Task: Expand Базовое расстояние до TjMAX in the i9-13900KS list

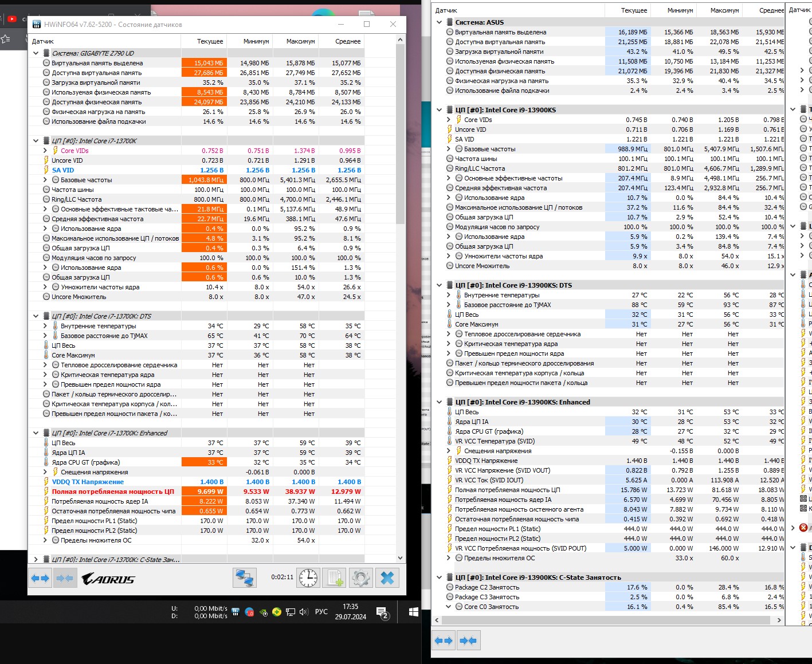Action: [x=449, y=305]
